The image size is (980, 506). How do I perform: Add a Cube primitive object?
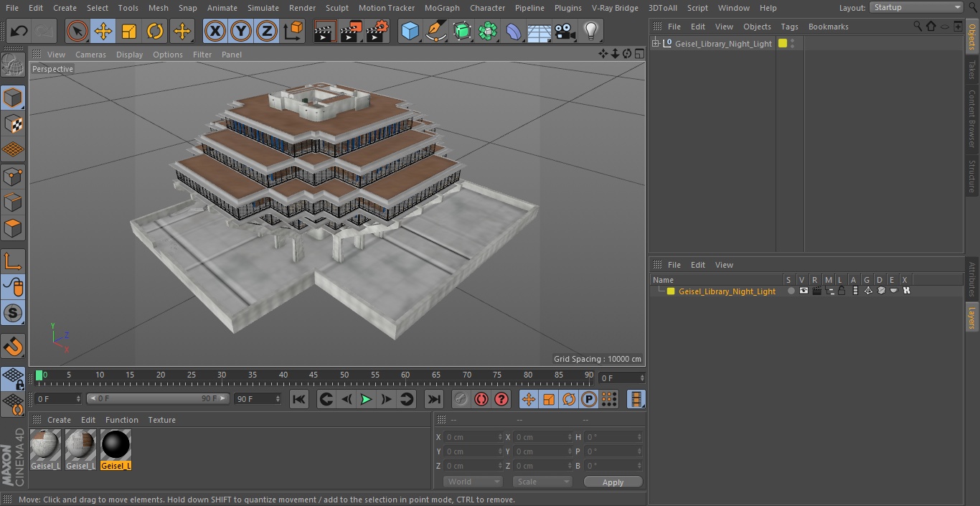[410, 31]
